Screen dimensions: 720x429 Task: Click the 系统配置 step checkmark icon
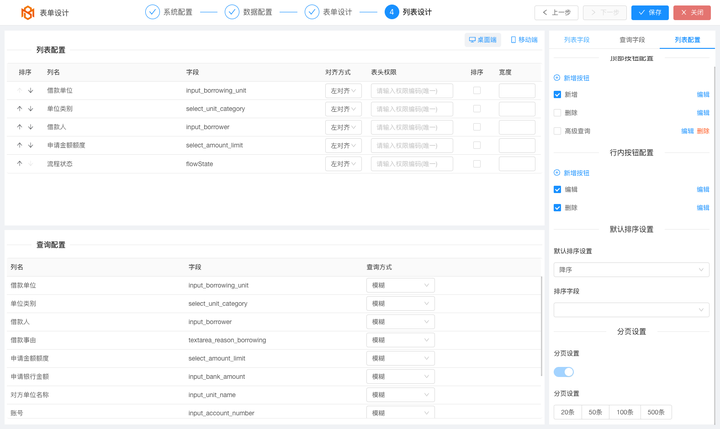coord(152,12)
